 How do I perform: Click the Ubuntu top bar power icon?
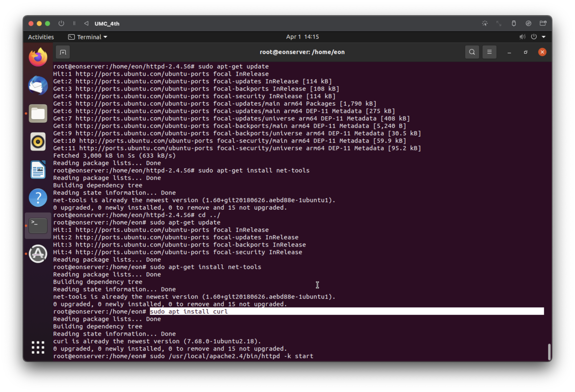point(534,37)
